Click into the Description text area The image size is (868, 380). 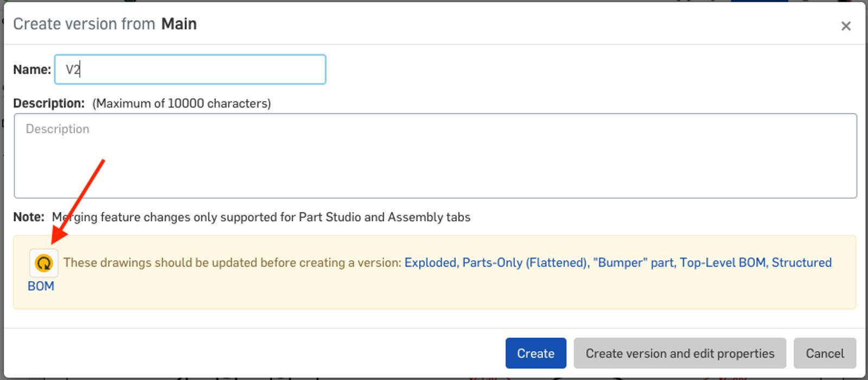(435, 156)
